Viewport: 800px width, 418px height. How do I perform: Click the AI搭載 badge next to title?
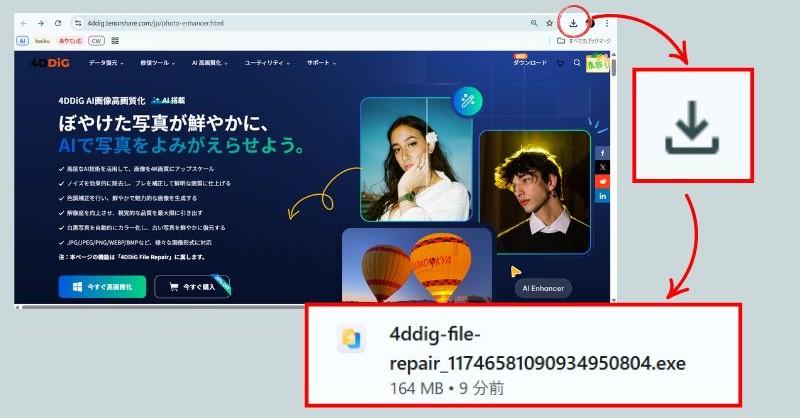point(168,101)
